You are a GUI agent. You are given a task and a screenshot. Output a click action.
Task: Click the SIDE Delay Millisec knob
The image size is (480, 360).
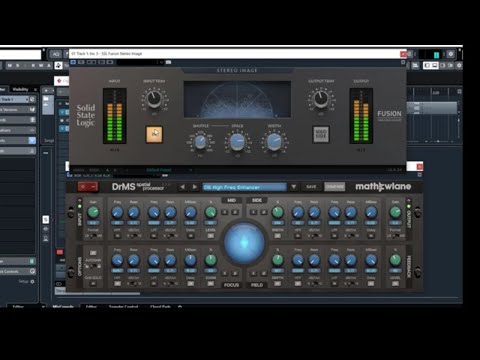[x=371, y=212]
